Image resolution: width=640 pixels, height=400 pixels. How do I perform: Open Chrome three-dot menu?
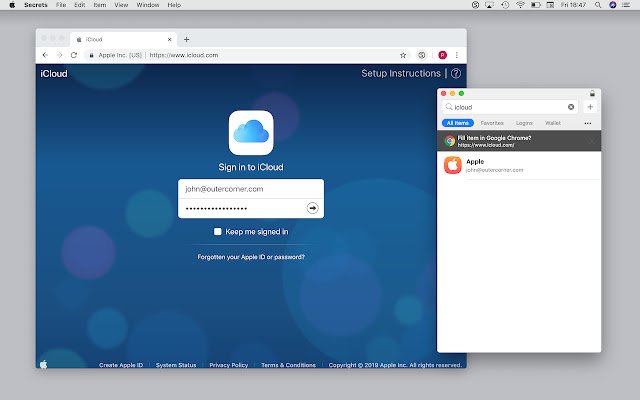coord(457,55)
